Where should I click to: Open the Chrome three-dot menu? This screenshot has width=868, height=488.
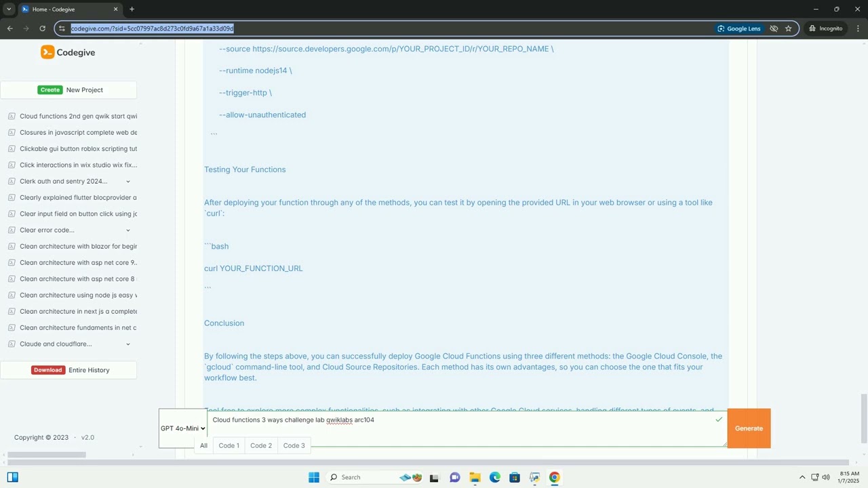point(858,28)
